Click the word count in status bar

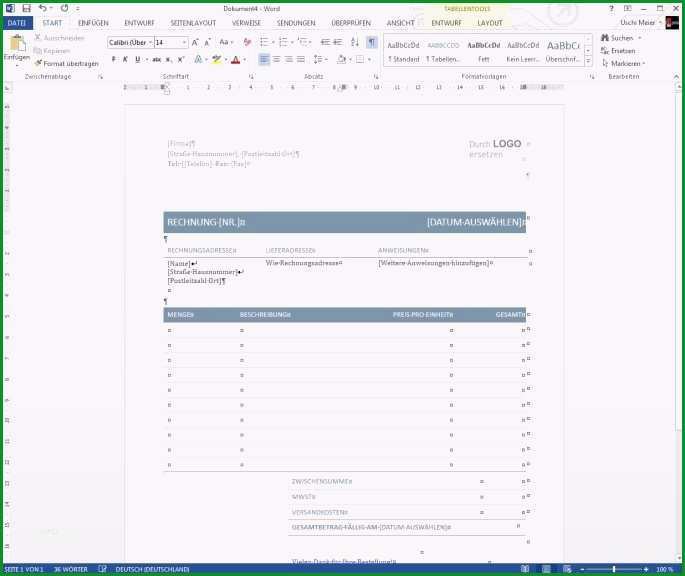(x=71, y=569)
